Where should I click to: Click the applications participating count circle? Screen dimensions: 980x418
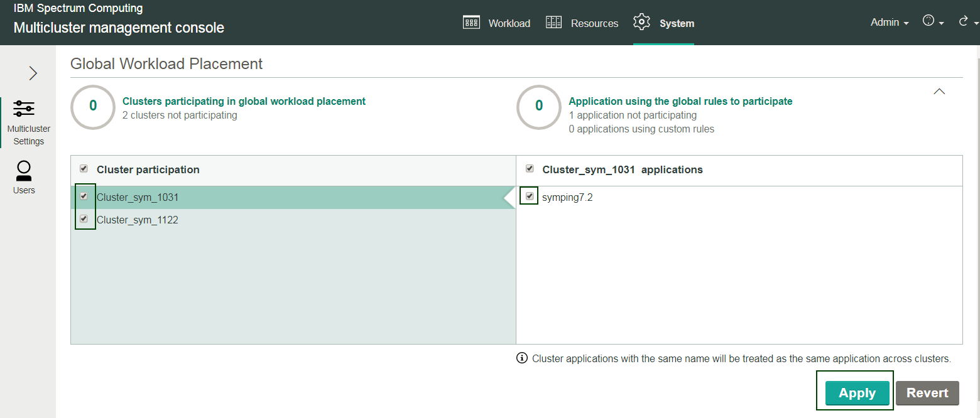pos(538,106)
